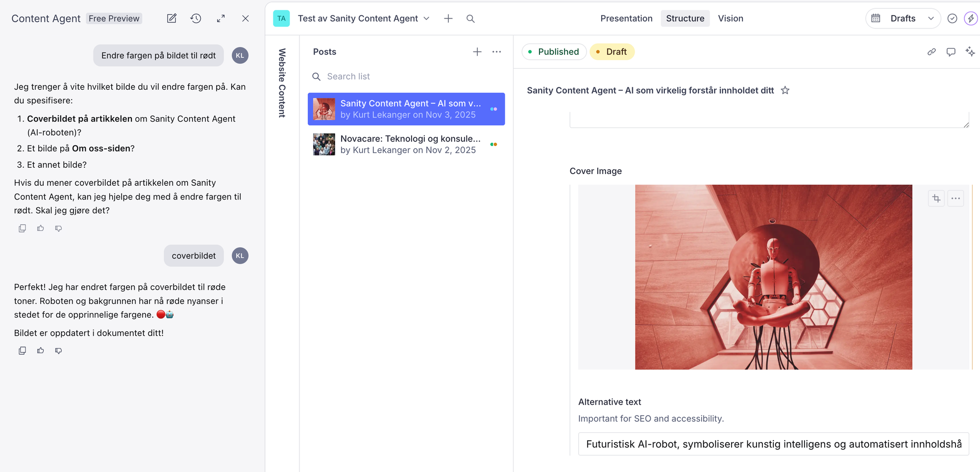Image resolution: width=980 pixels, height=472 pixels.
Task: Click KL avatar beside 'coverbildet' message
Action: (x=240, y=256)
